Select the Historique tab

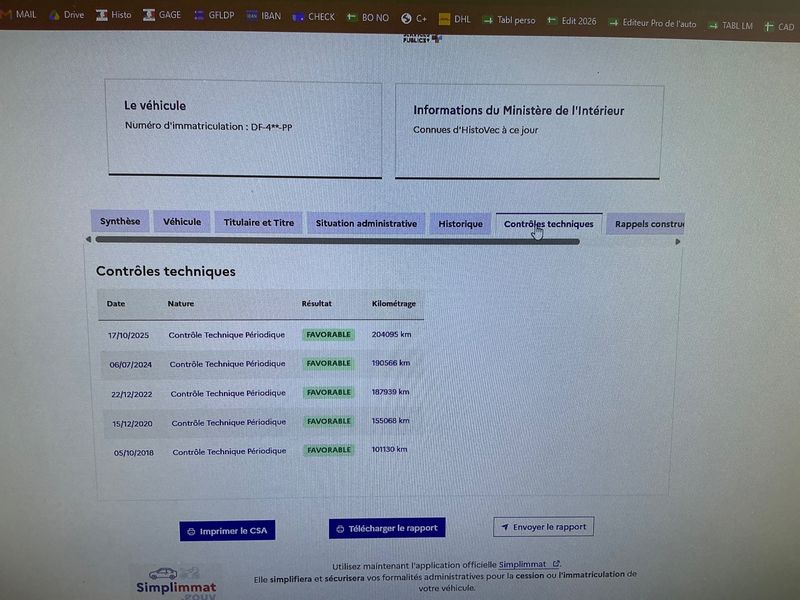click(460, 224)
